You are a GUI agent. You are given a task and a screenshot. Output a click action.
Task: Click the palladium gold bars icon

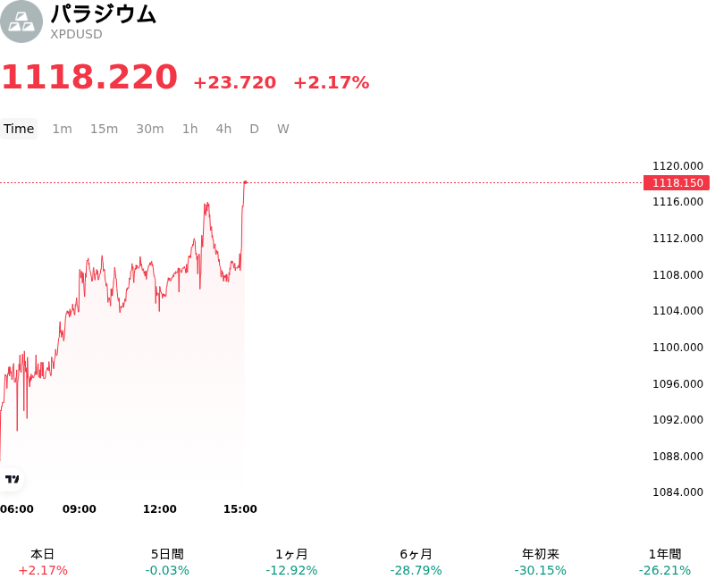21,21
